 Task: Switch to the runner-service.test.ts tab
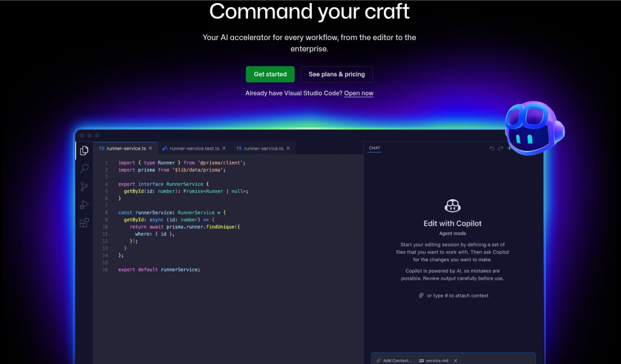coord(194,148)
